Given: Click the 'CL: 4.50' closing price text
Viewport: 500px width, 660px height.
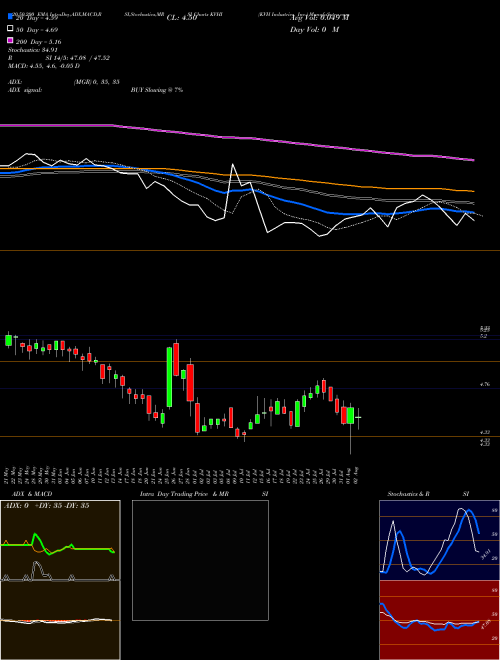Looking at the screenshot, I should (182, 18).
